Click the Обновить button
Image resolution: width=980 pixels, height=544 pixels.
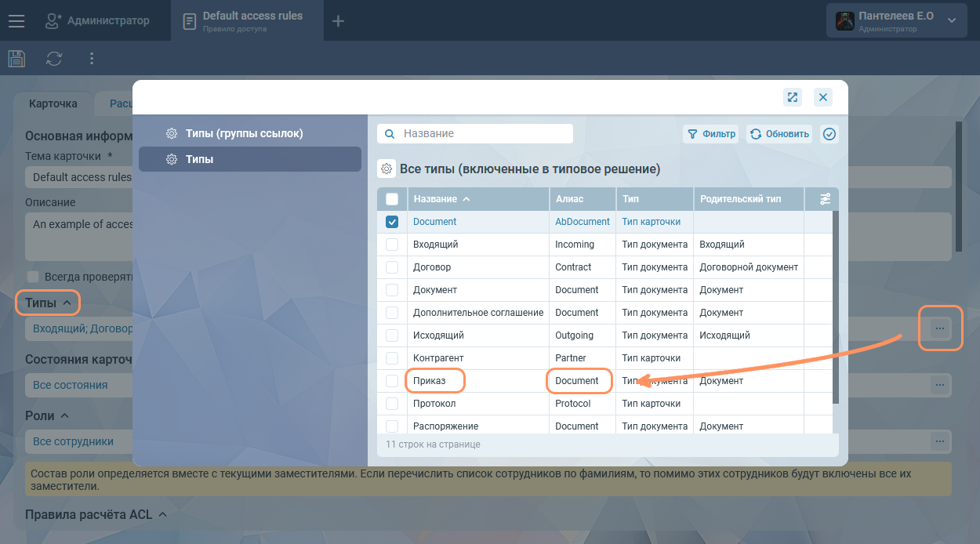coord(779,134)
